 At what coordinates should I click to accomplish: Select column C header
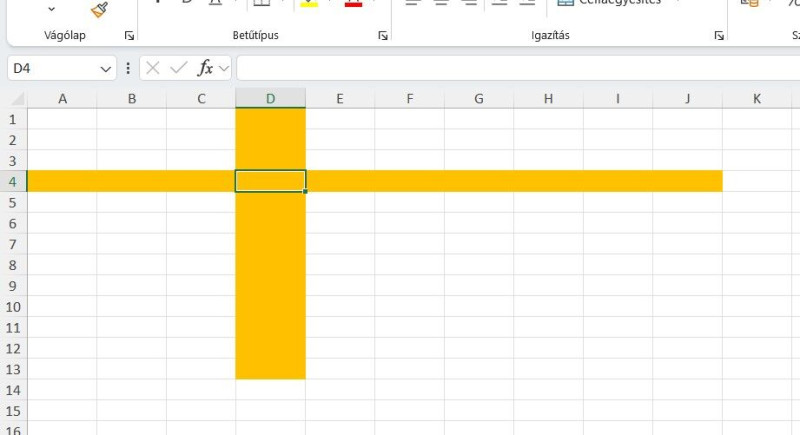201,98
